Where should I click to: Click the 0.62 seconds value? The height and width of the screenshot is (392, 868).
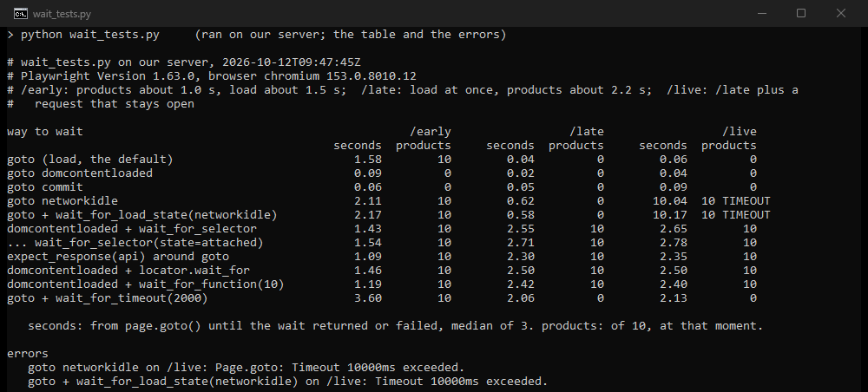(520, 200)
